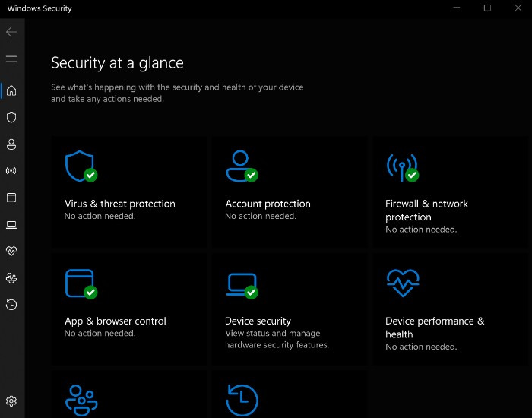Open Family options icon in sidebar
Viewport: 532px width, 418px height.
pos(11,278)
